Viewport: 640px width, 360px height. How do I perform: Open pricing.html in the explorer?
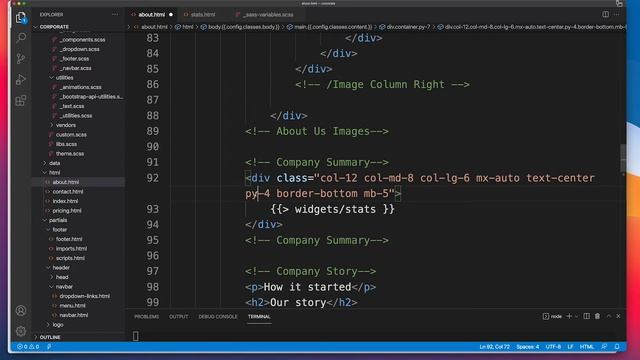pos(67,211)
